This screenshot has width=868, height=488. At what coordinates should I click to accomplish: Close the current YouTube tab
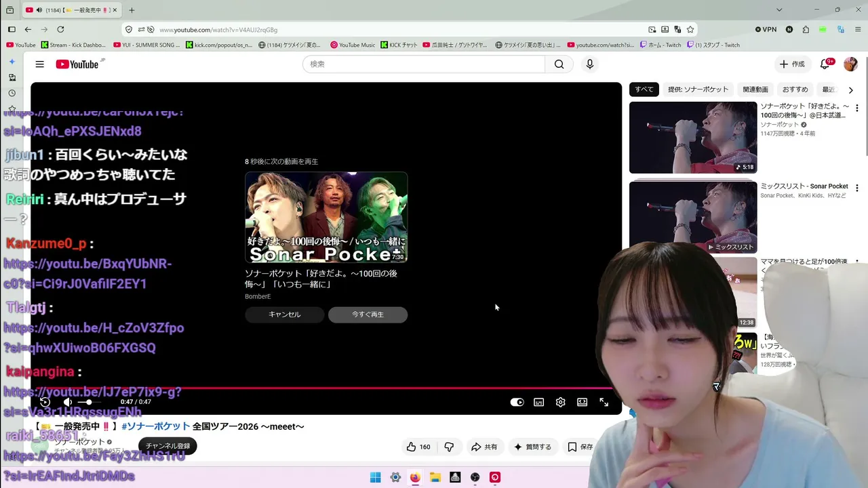tap(115, 10)
